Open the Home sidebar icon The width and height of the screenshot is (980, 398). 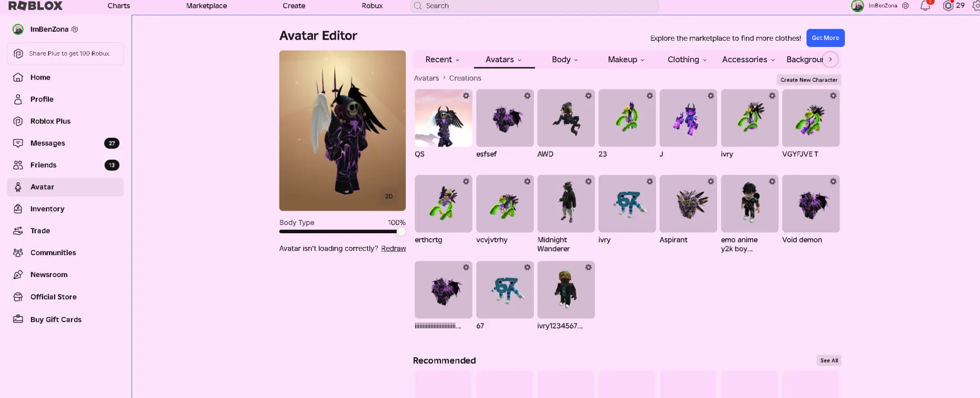tap(18, 78)
